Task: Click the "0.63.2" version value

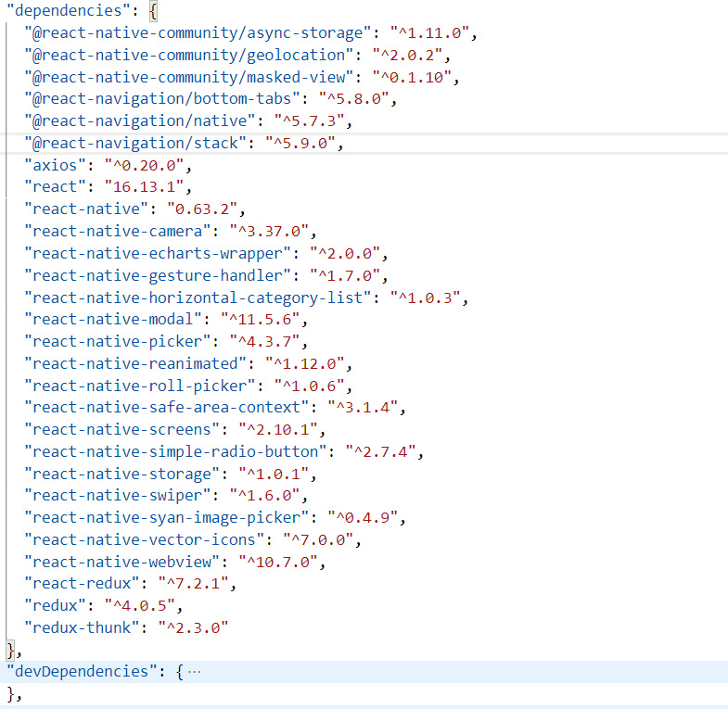Action: click(202, 209)
